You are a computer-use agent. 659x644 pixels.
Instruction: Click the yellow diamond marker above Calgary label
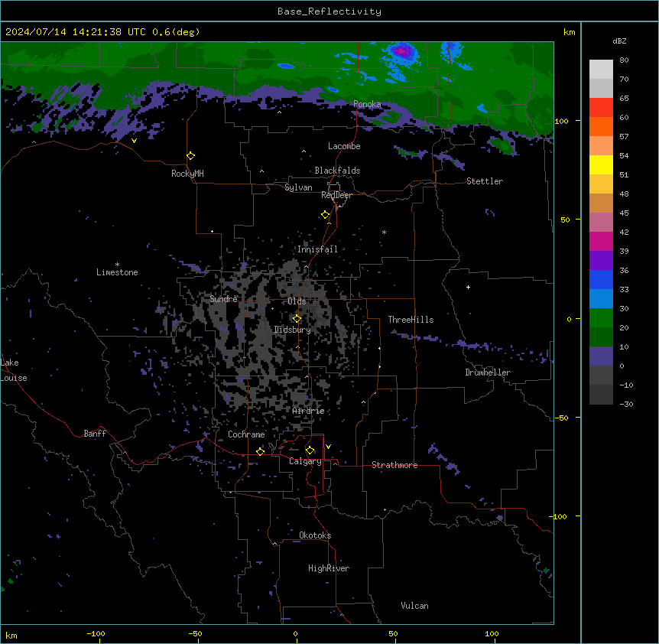click(x=310, y=450)
